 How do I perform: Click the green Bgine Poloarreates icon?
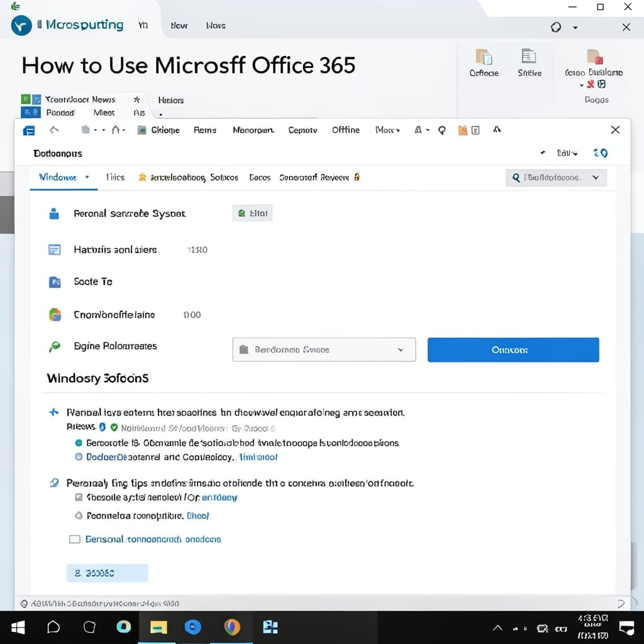55,347
